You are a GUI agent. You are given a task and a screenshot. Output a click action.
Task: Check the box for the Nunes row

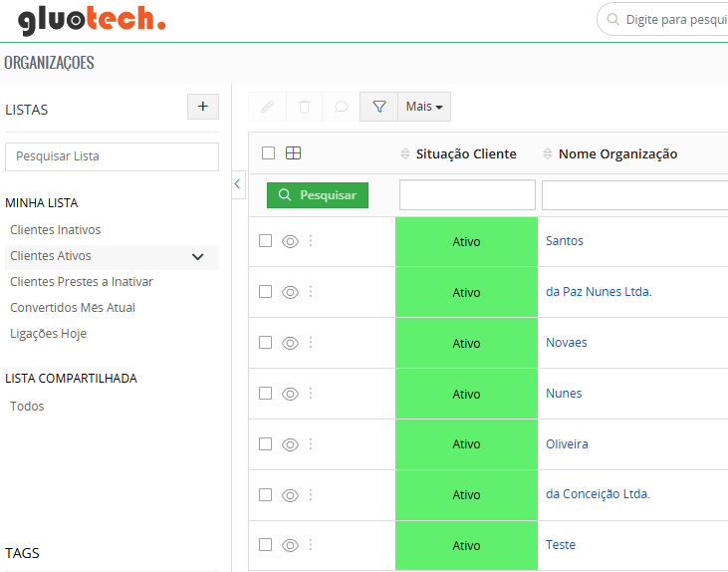(266, 394)
